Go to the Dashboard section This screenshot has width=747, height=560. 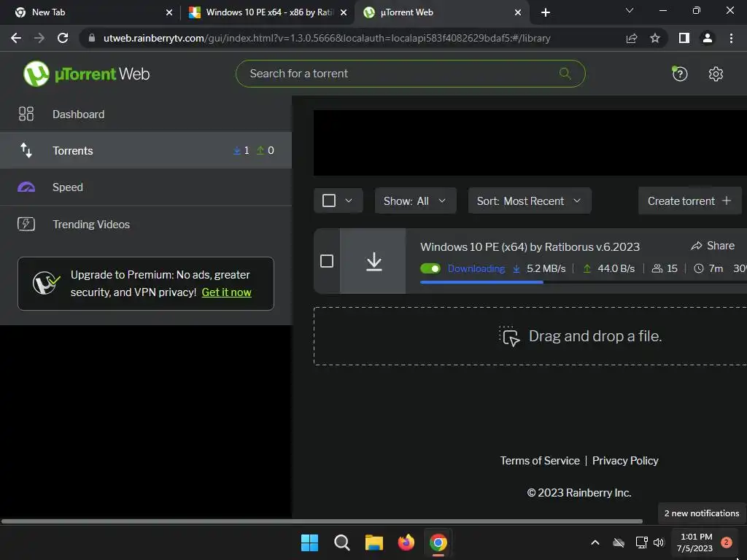tap(146, 114)
